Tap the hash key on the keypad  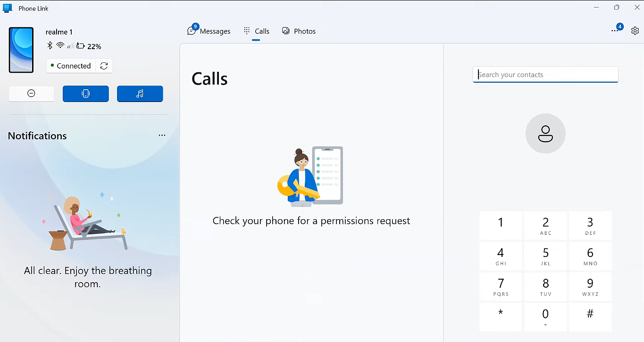[x=590, y=317]
